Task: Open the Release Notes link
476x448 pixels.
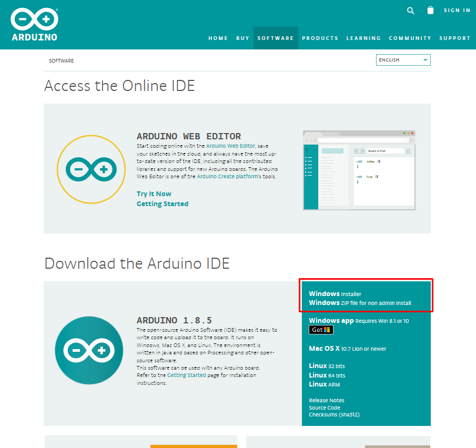Action: [x=327, y=400]
